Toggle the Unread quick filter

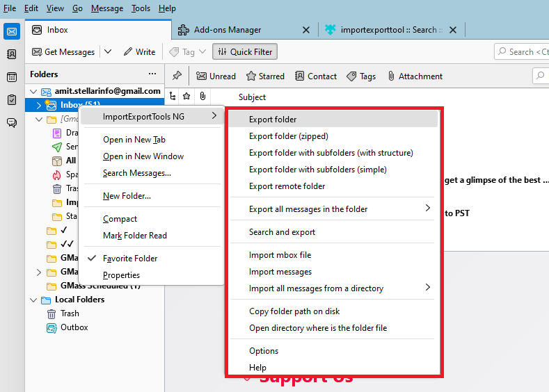tap(216, 76)
